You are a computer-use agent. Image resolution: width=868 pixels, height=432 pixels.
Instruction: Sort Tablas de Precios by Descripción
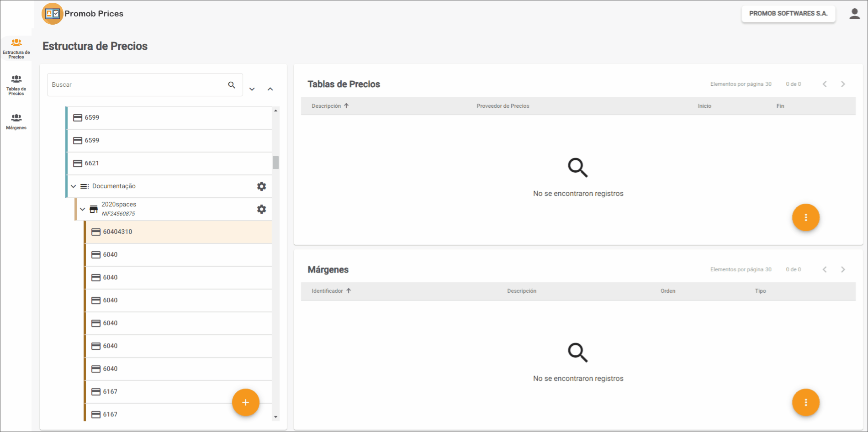[330, 106]
